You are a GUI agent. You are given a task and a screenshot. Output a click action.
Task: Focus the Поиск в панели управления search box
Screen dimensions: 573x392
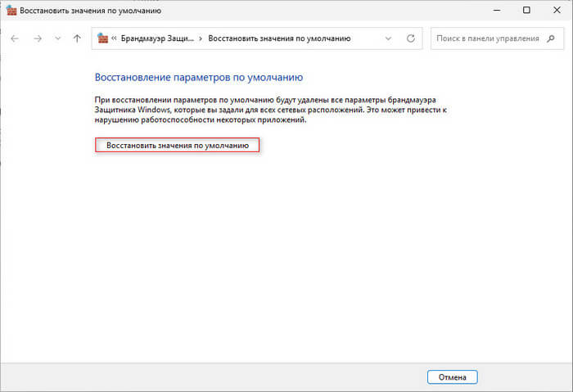coord(488,38)
